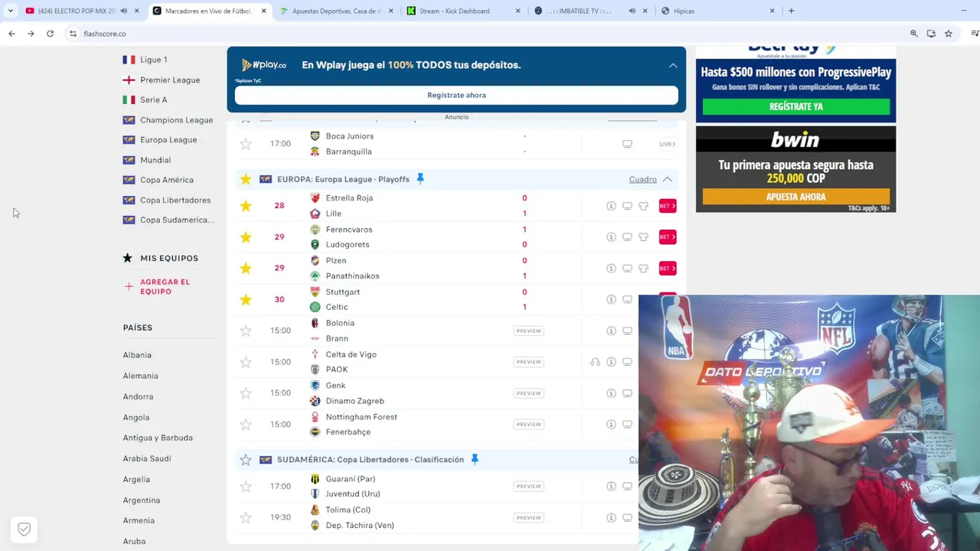Collapse the Europa League Playoffs section
The image size is (980, 551).
pyautogui.click(x=667, y=179)
